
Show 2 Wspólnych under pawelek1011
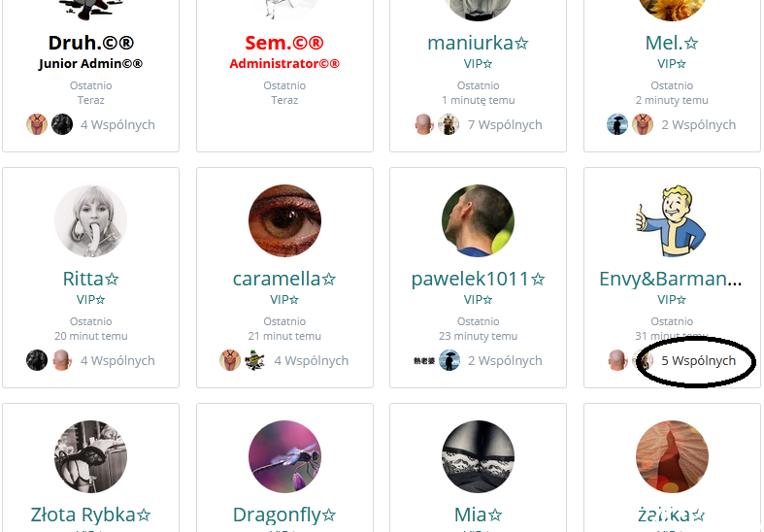505,360
